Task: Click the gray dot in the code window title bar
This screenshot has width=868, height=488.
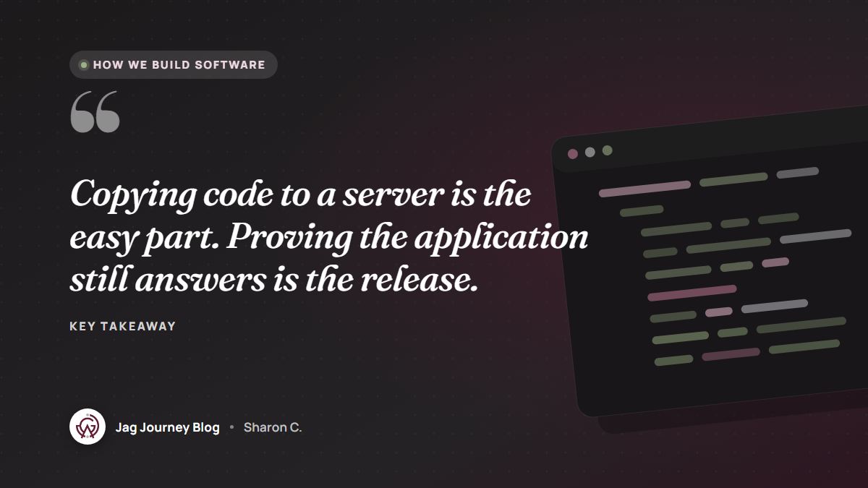Action: click(590, 152)
